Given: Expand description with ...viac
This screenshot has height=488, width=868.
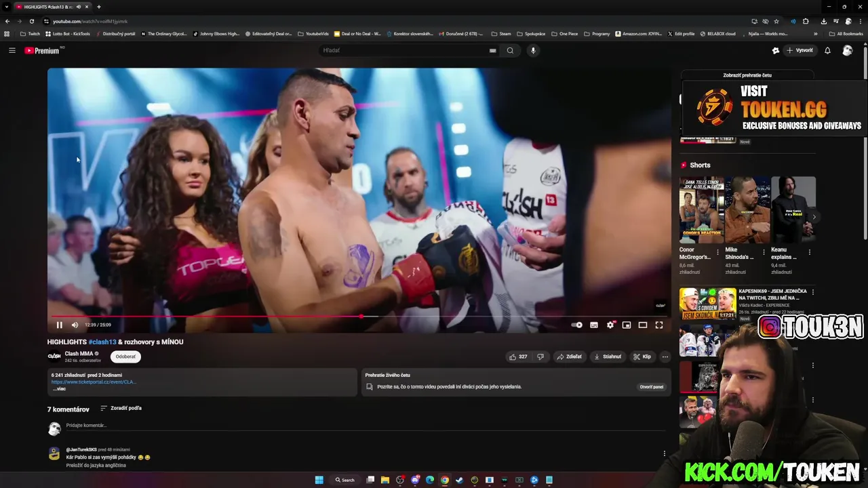Looking at the screenshot, I should click(60, 389).
